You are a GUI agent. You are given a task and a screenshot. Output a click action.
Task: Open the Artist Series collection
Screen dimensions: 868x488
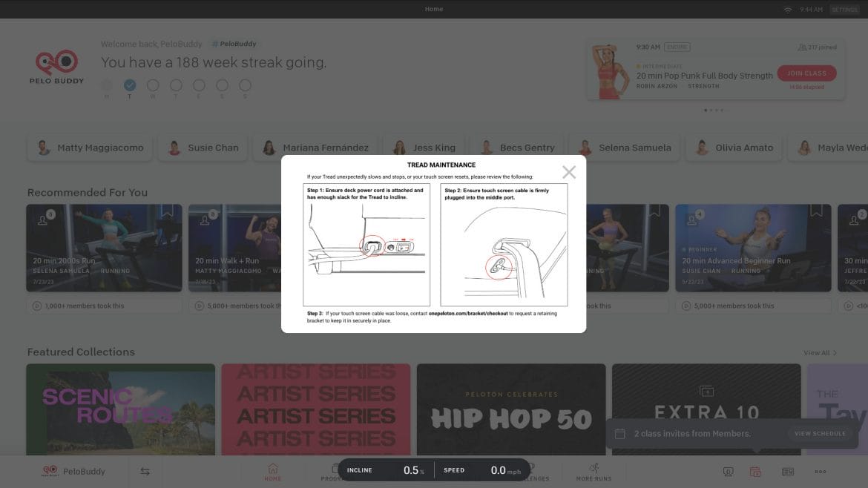[x=316, y=409]
